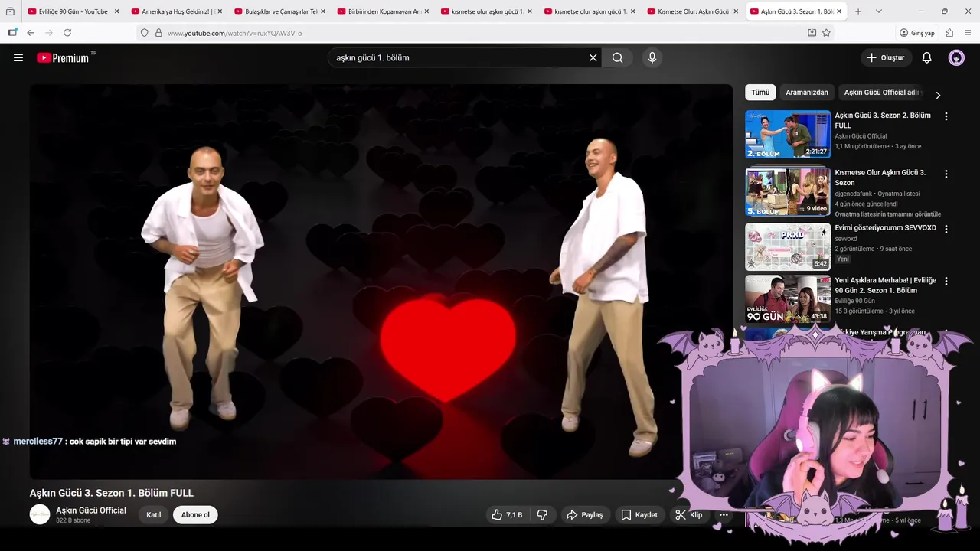Open options for Aşkın Gücü 2. Bölüm
The width and height of the screenshot is (980, 551).
click(946, 116)
